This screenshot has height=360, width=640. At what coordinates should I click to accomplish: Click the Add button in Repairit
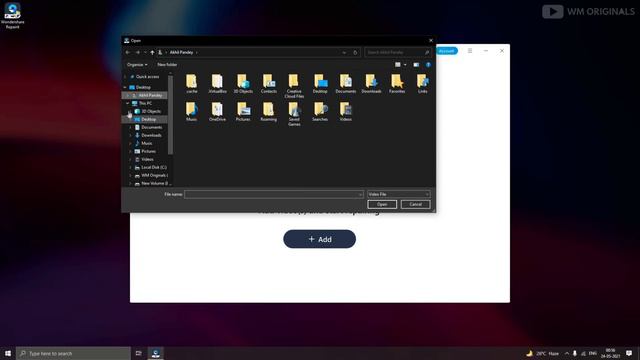coord(320,239)
